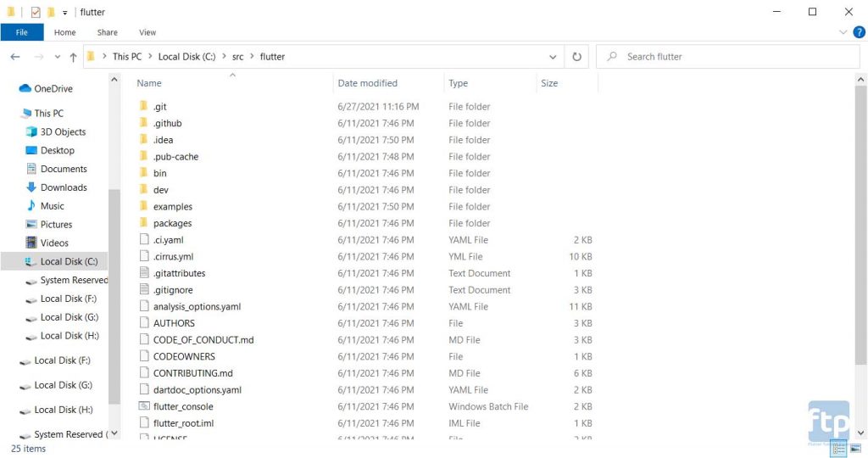868x458 pixels.
Task: Switch to large thumbnails view icon
Action: pos(856,450)
